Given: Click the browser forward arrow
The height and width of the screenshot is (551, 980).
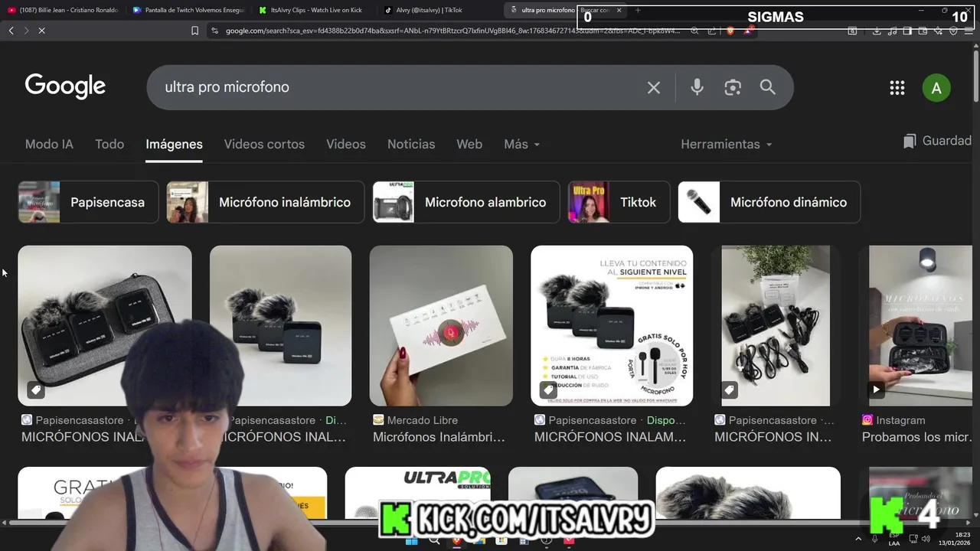Looking at the screenshot, I should tap(26, 31).
